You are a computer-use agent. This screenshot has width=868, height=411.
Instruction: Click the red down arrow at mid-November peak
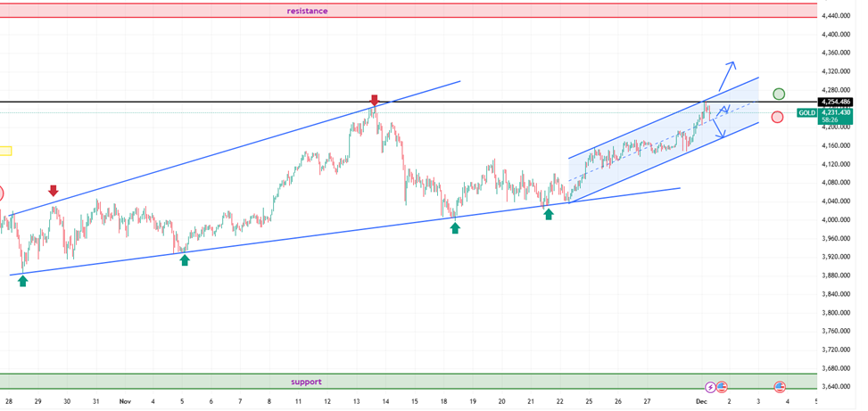click(x=375, y=100)
